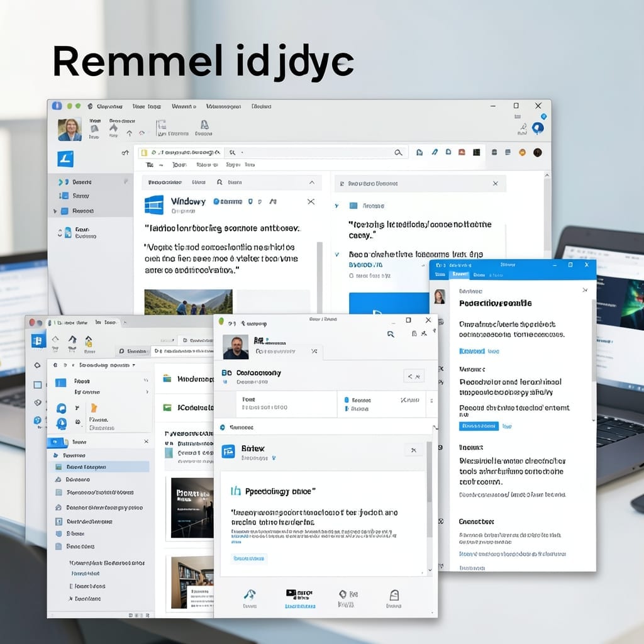Click the blue filled button in blue-titled window body
Image resolution: width=644 pixels, height=644 pixels.
[479, 426]
